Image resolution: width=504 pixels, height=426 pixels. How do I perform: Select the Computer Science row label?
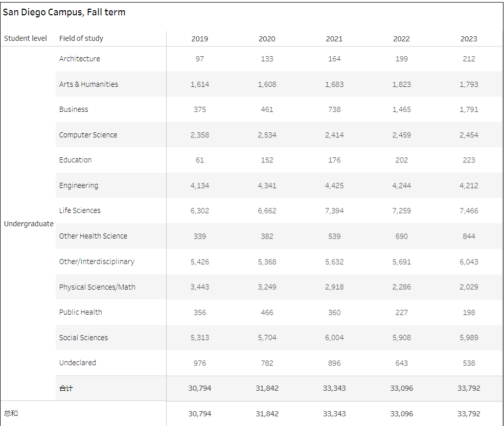88,135
